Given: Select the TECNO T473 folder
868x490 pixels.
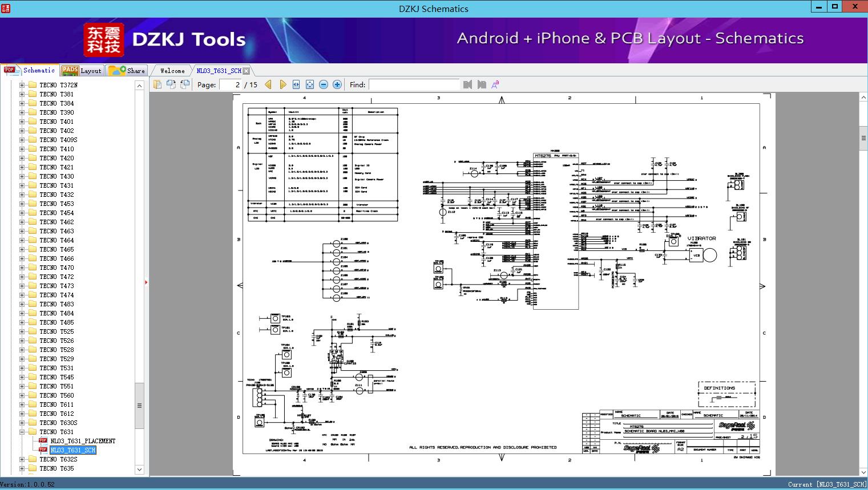Looking at the screenshot, I should tap(56, 286).
